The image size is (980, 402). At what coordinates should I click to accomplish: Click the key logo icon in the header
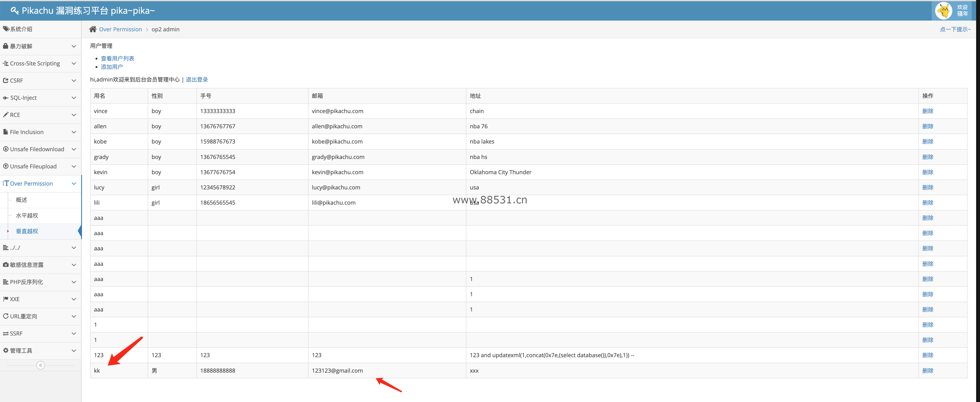(14, 11)
